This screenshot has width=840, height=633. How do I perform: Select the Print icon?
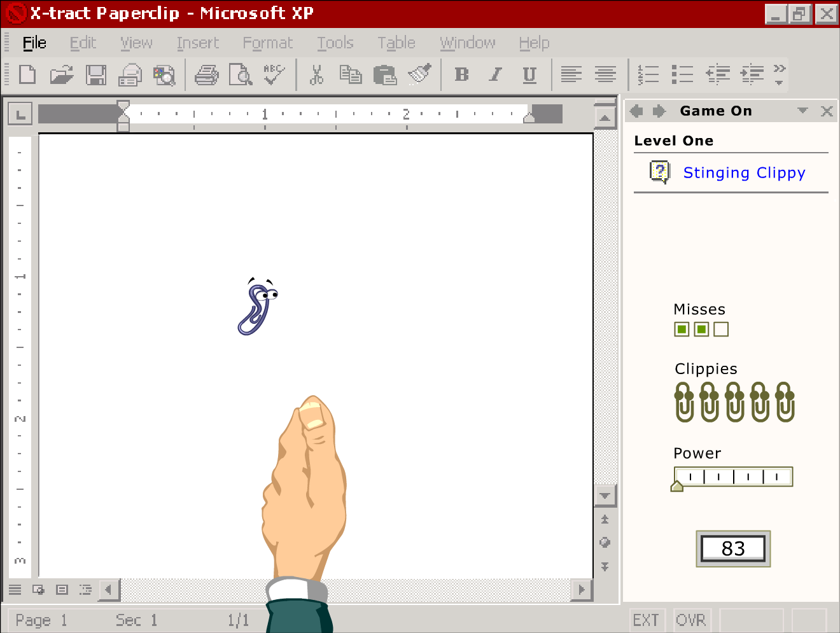206,74
